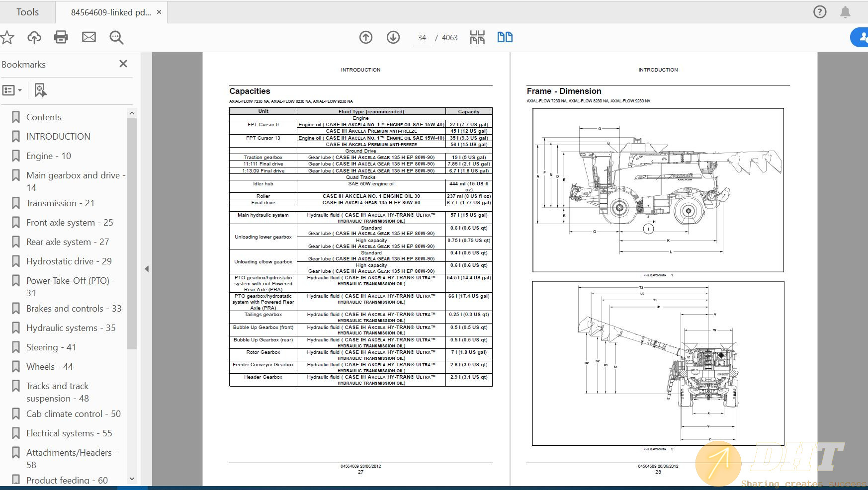Send file by email envelope icon
The height and width of the screenshot is (490, 868).
pyautogui.click(x=89, y=37)
